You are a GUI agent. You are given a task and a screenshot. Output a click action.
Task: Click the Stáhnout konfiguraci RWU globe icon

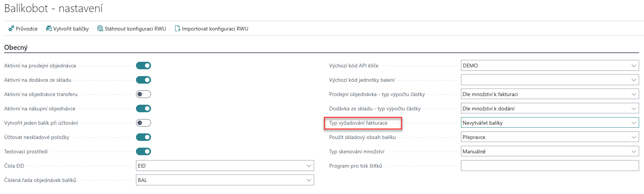[x=100, y=29]
